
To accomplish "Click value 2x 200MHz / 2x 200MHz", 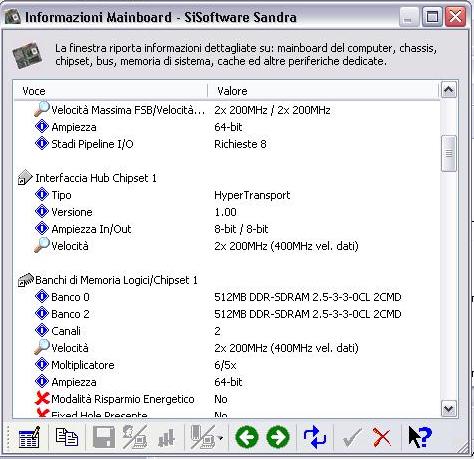I will [x=272, y=110].
